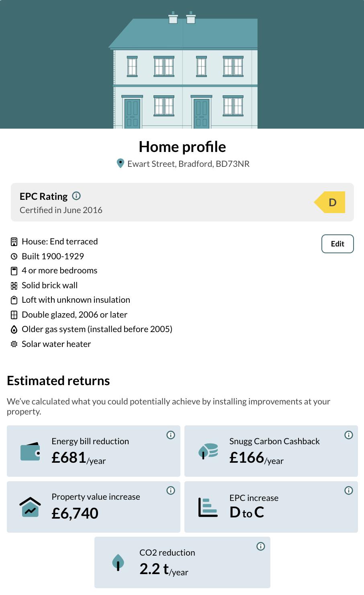
Task: Click the location pin icon
Action: (x=120, y=163)
